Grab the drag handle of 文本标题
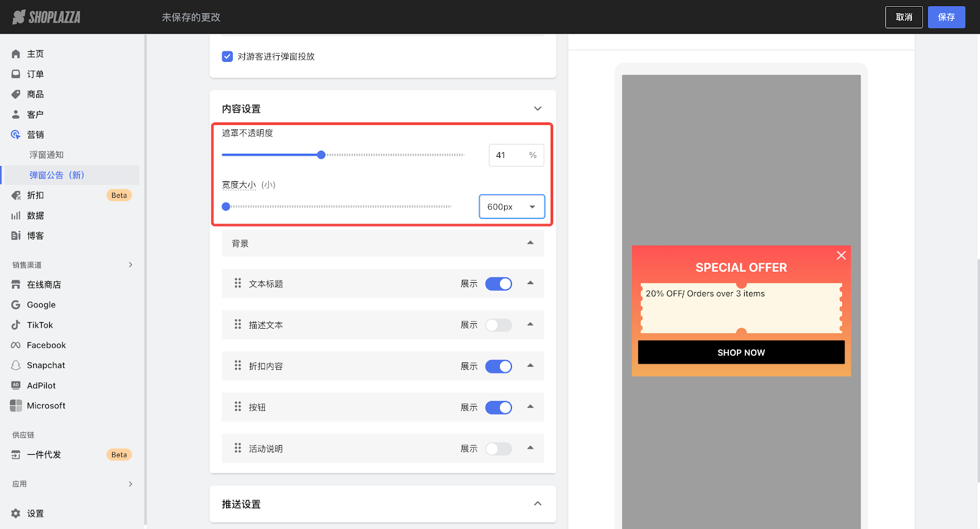The height and width of the screenshot is (529, 980). pos(238,283)
